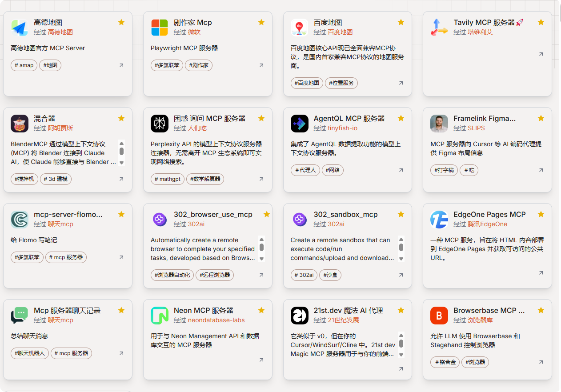The image size is (561, 392).
Task: Toggle the star on EdgeOne Pages MCP card
Action: (x=541, y=214)
